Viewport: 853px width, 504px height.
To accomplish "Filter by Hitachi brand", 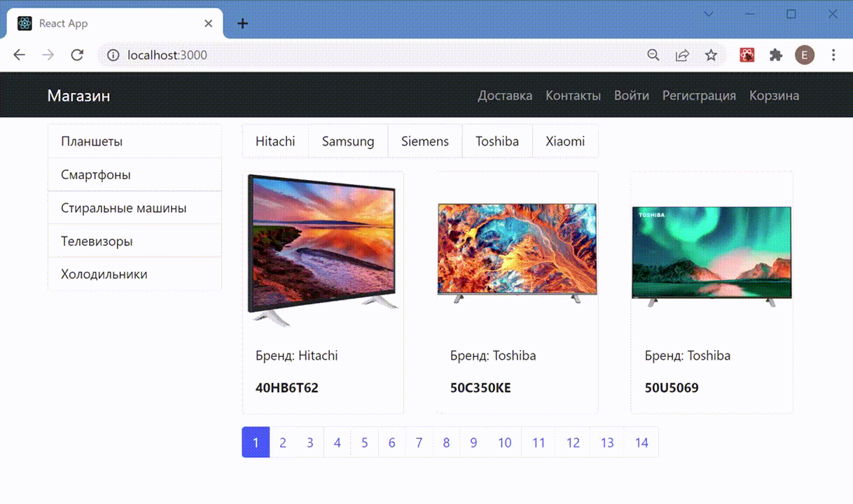I will (275, 141).
